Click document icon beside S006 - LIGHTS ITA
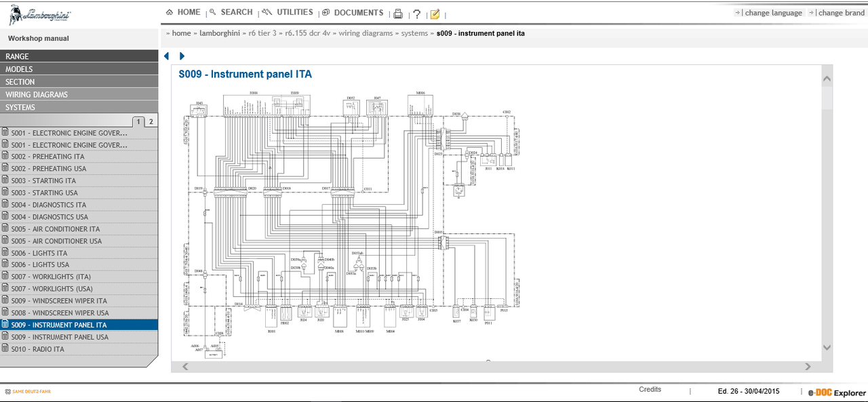868x402 pixels. [5, 252]
